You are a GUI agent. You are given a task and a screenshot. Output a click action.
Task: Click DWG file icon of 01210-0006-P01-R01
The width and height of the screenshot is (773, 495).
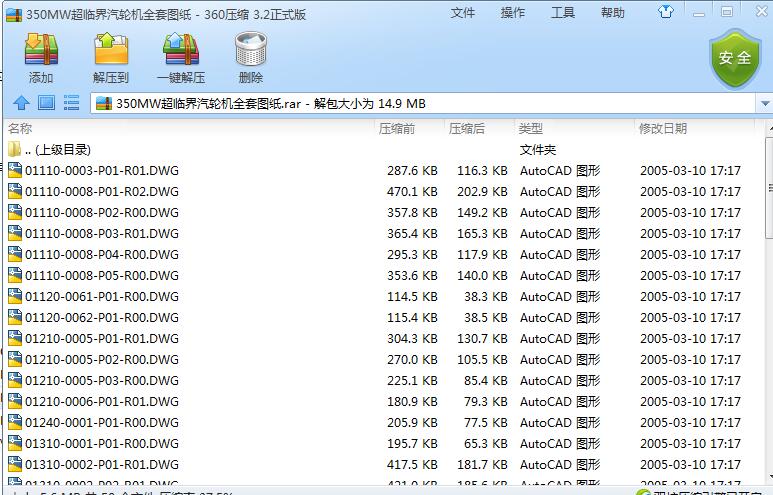[15, 401]
